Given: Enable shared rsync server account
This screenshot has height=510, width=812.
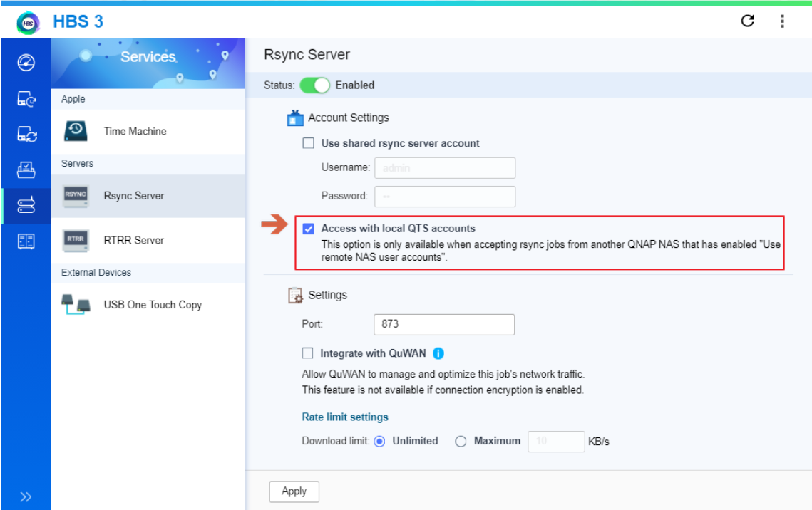Looking at the screenshot, I should 308,142.
